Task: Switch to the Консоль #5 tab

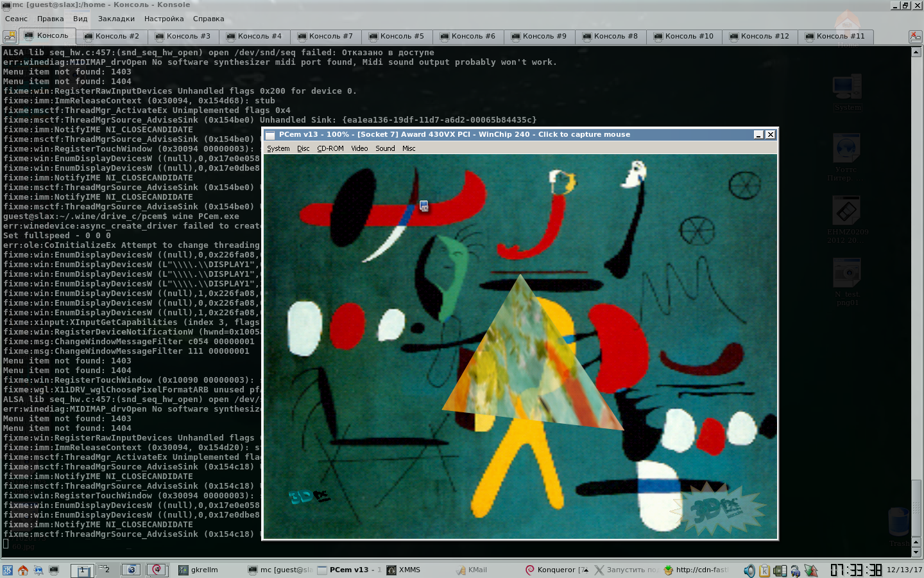Action: [397, 37]
